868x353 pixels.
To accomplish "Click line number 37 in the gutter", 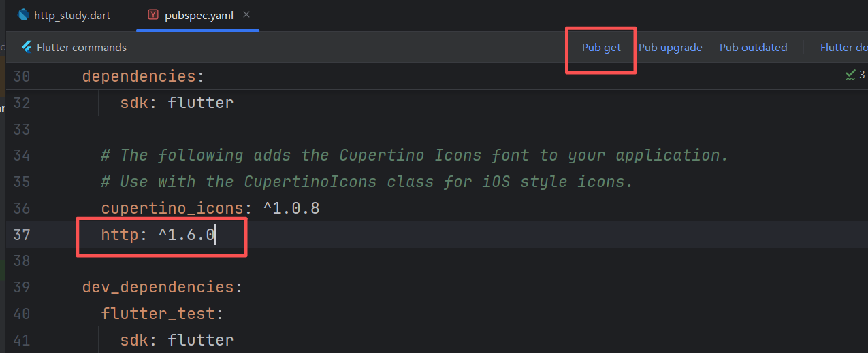I will [22, 235].
